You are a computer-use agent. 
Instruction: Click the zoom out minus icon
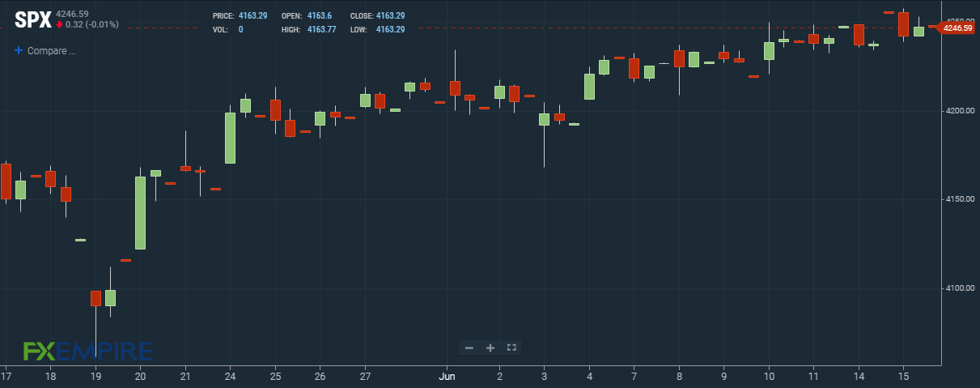pos(469,347)
